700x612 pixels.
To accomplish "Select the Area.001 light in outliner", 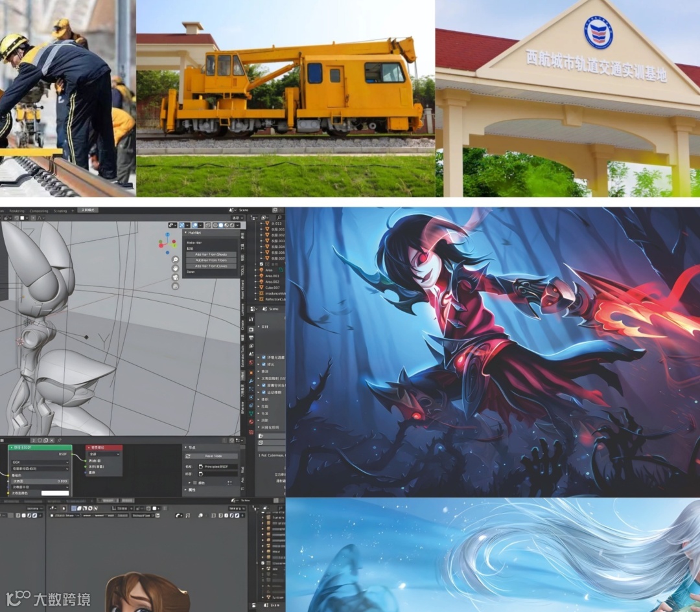I will click(272, 276).
